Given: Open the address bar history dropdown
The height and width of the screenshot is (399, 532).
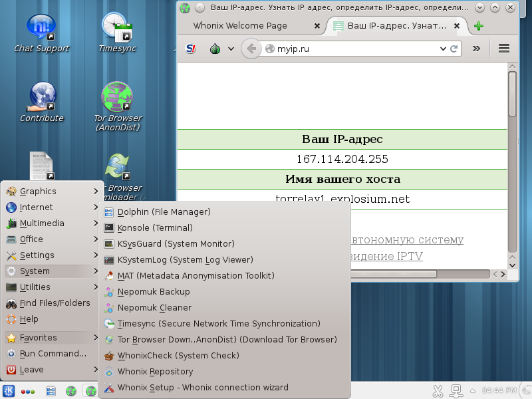Looking at the screenshot, I should [x=442, y=49].
